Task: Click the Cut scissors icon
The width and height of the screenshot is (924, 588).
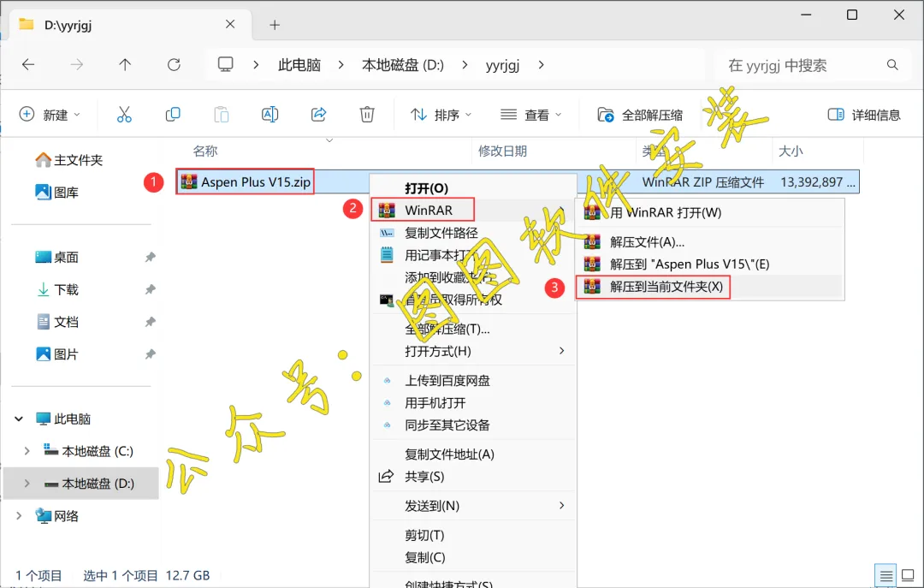Action: point(124,115)
